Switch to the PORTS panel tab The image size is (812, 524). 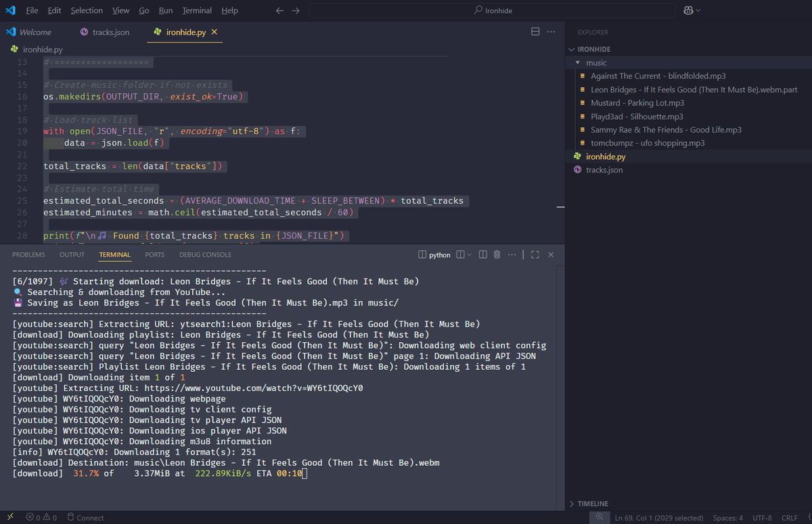click(x=155, y=255)
